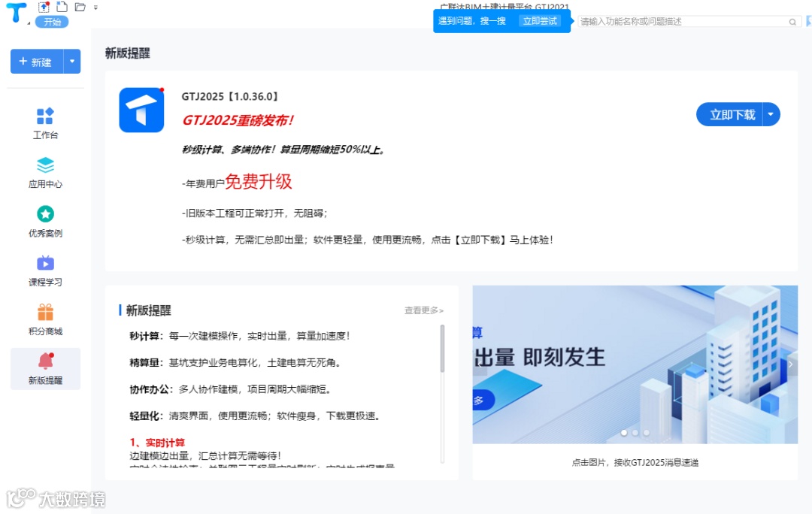This screenshot has height=514, width=812.
Task: Go to next banner slide arrow
Action: [x=791, y=364]
